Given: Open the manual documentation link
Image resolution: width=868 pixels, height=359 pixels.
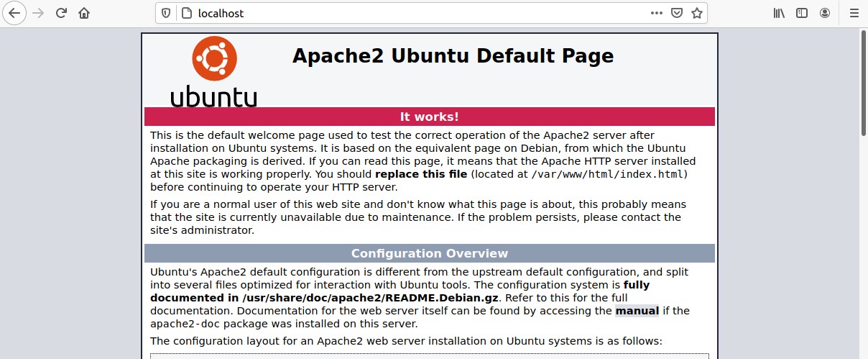Looking at the screenshot, I should 637,312.
